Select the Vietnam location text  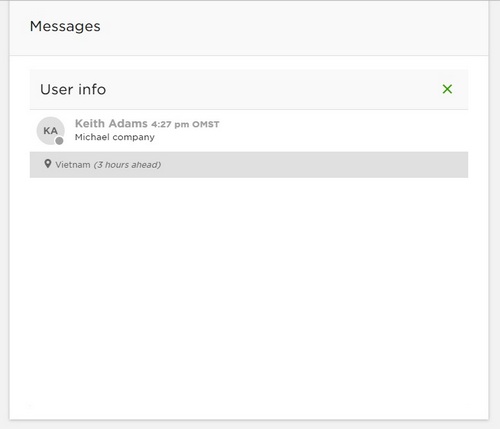click(x=73, y=165)
